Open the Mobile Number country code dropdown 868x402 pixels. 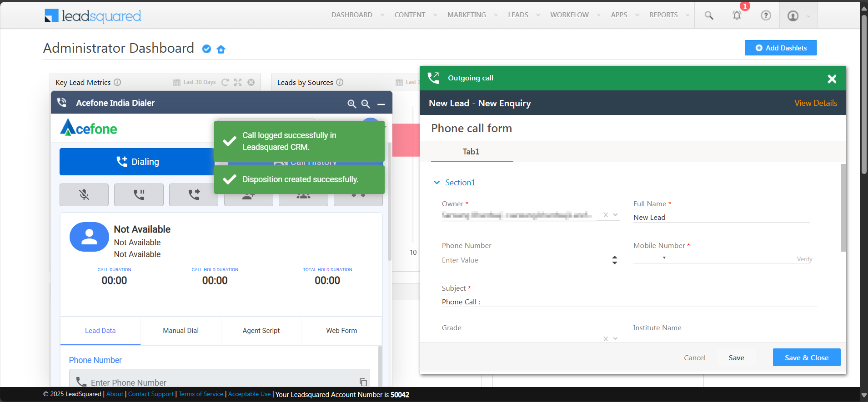click(x=664, y=258)
